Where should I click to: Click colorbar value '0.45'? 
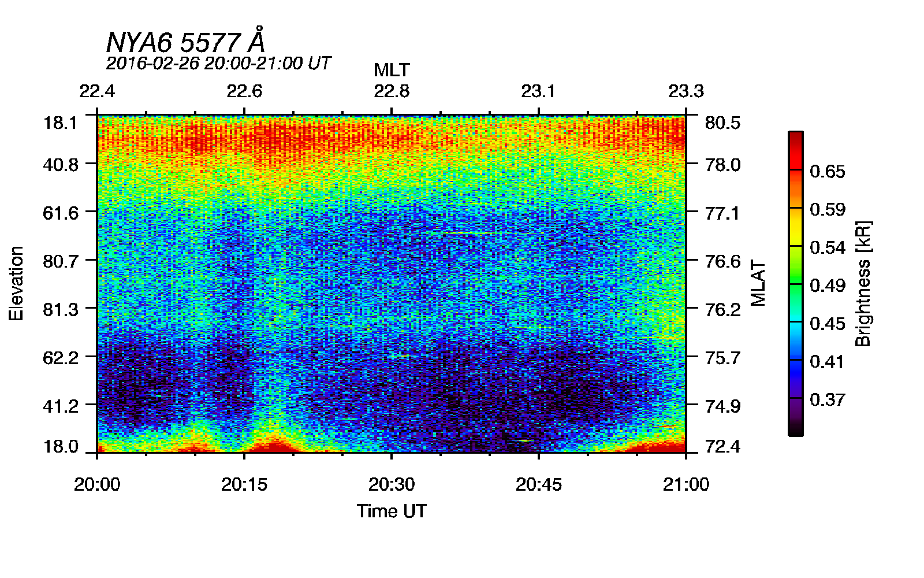827,324
